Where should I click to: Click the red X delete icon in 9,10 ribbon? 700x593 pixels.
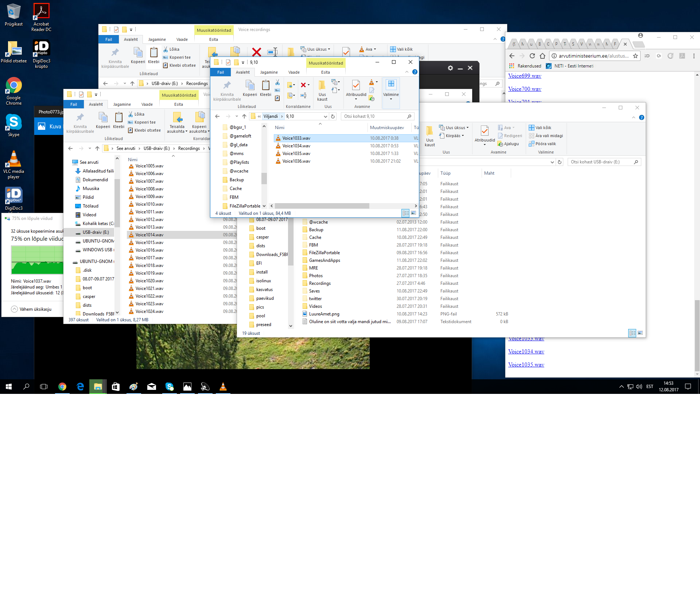click(303, 85)
